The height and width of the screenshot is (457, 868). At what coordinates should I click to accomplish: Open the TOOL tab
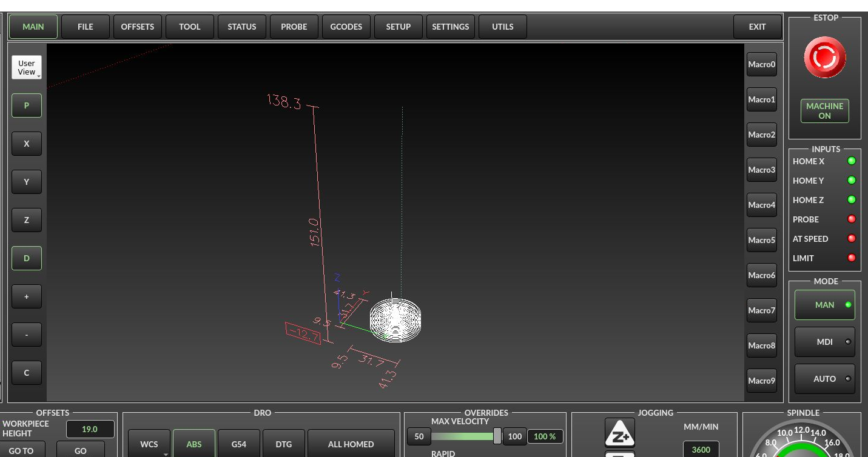190,27
